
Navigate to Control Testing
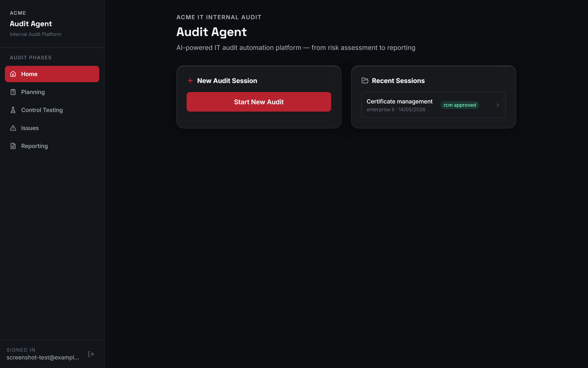tap(52, 110)
